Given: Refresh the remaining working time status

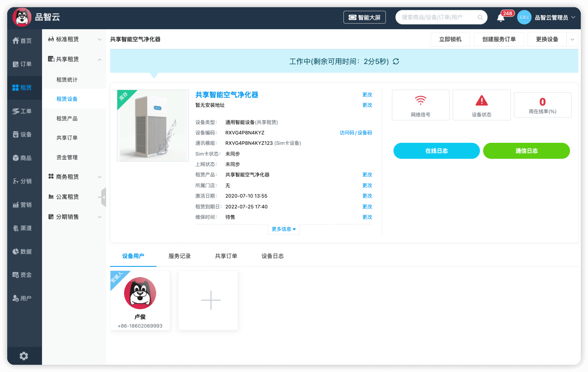Looking at the screenshot, I should tap(396, 62).
